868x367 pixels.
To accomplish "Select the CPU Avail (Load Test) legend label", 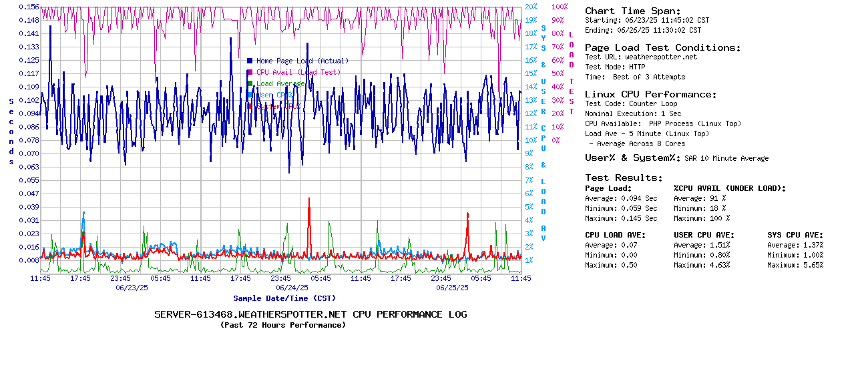I will pyautogui.click(x=298, y=72).
